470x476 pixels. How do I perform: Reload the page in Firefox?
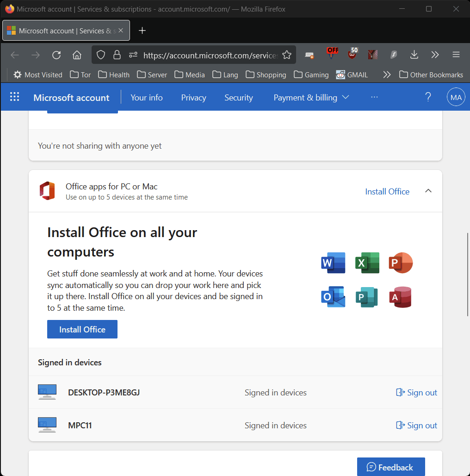pos(56,55)
